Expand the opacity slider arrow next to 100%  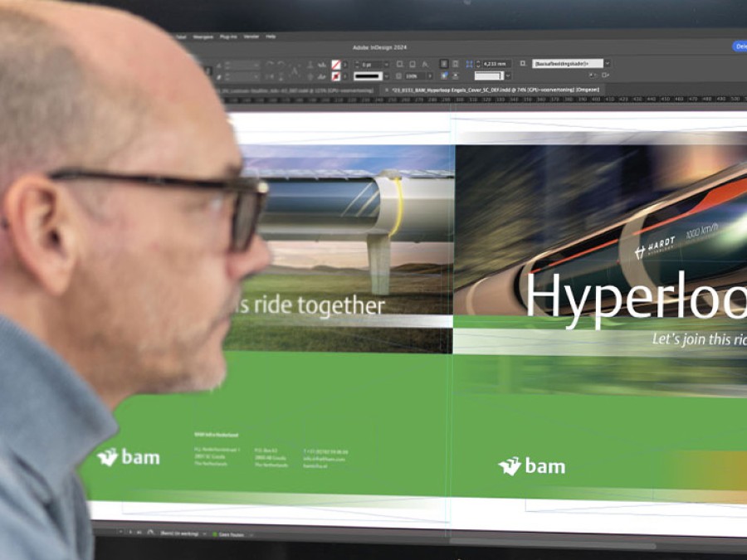pos(430,76)
